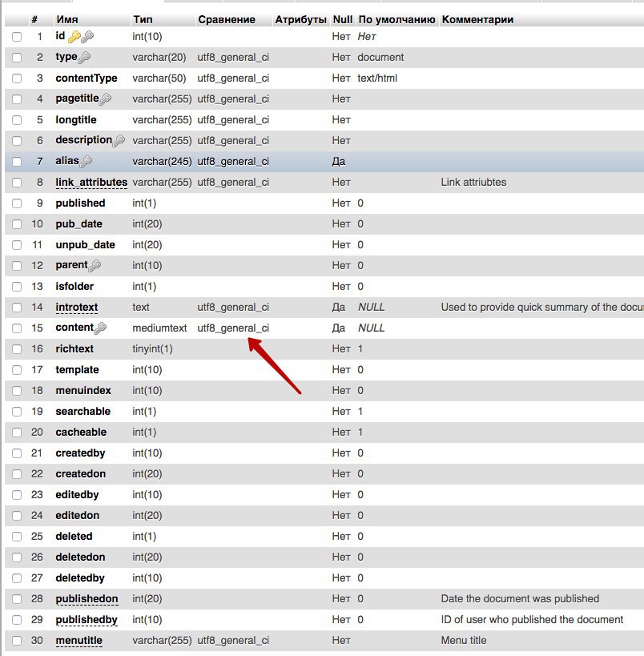644x656 pixels.
Task: Click the index key icon beside parent
Action: (95, 266)
